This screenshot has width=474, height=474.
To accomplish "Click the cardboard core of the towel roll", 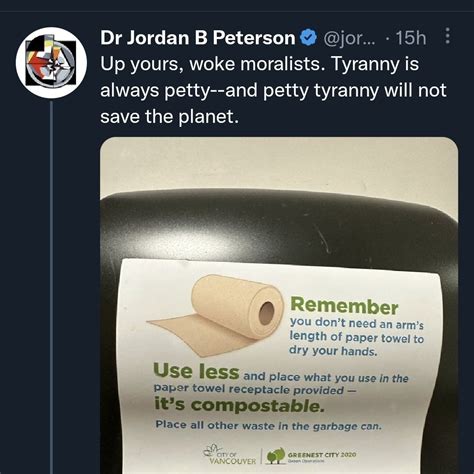I will (267, 313).
